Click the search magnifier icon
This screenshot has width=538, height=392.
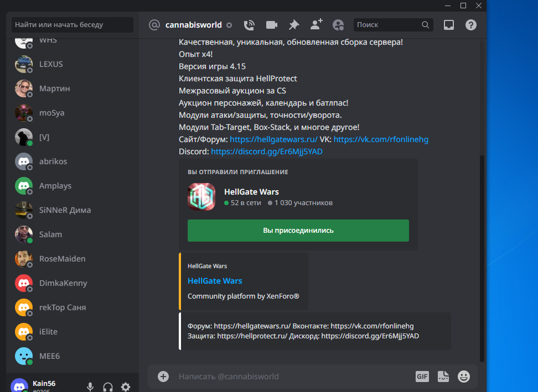[x=425, y=25]
